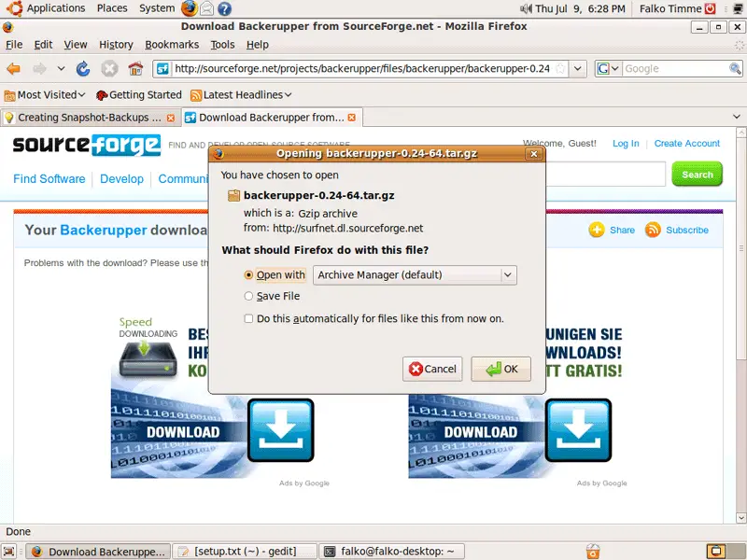
Task: Expand the Archive Manager application dropdown
Action: 415,275
